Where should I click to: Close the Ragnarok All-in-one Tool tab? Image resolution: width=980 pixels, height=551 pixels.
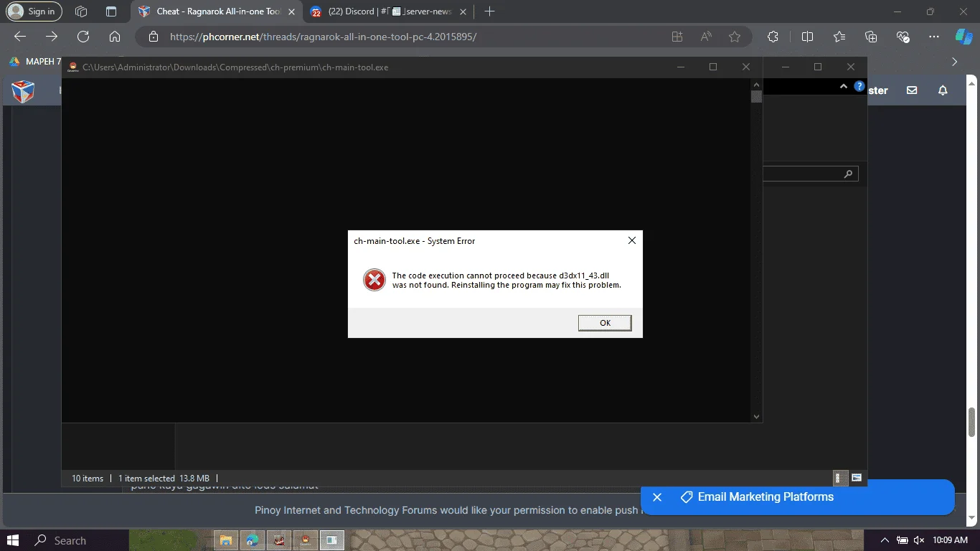(291, 11)
